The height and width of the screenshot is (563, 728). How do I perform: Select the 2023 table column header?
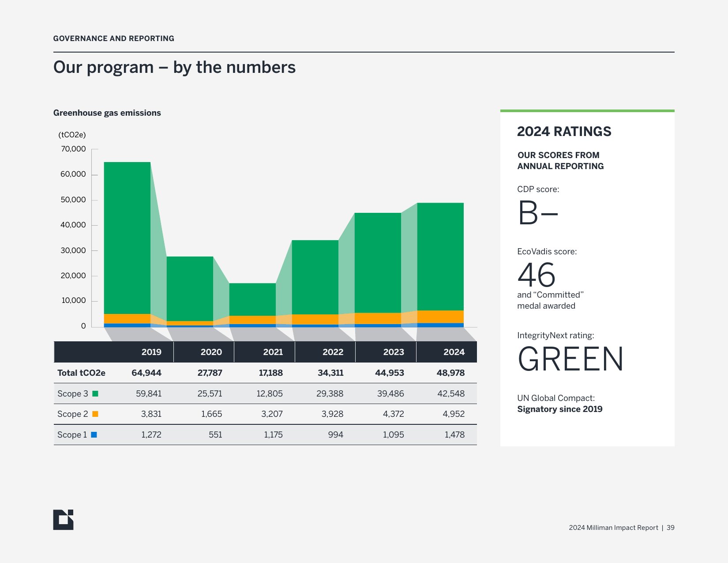394,352
